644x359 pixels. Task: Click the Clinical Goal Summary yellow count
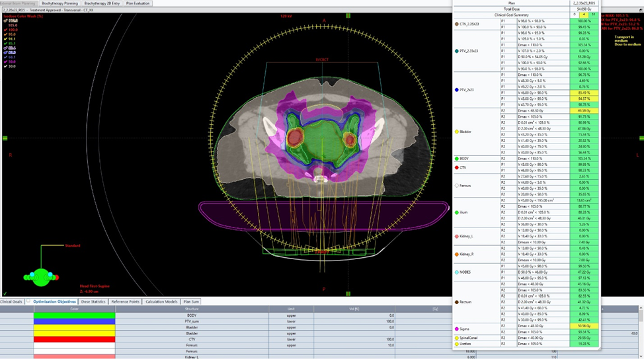pos(584,14)
